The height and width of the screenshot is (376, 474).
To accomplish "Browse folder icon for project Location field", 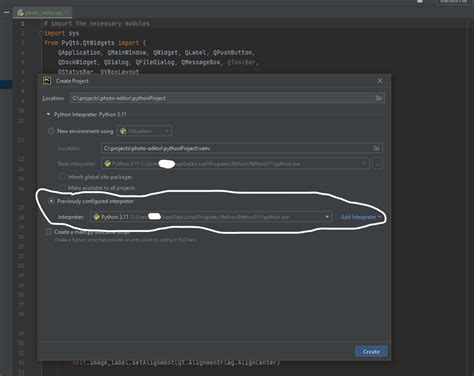I will pos(379,98).
